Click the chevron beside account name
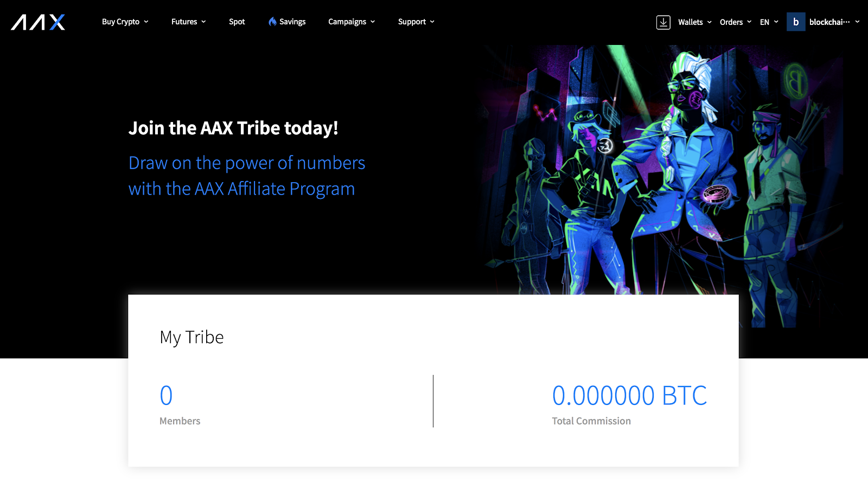Image resolution: width=868 pixels, height=497 pixels. [857, 22]
